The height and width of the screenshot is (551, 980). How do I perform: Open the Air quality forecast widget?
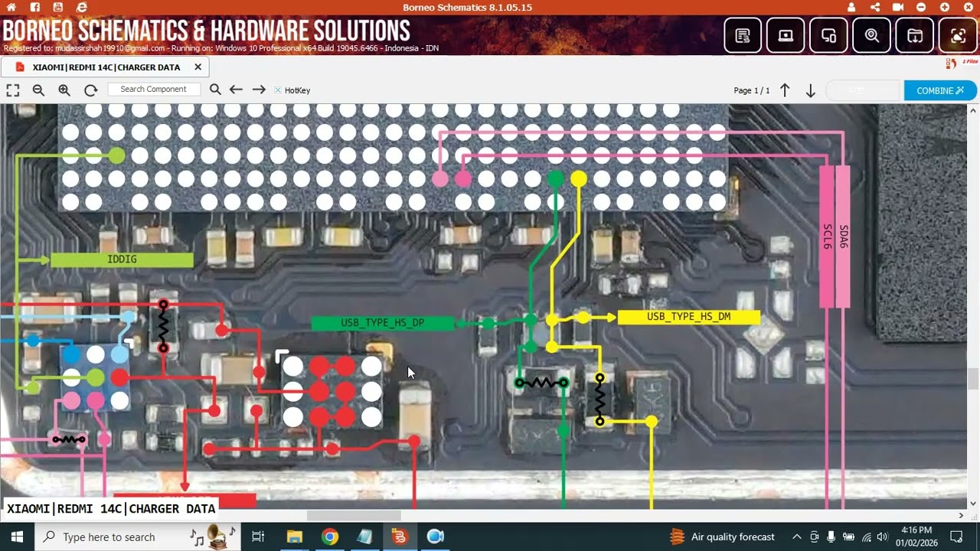click(722, 536)
